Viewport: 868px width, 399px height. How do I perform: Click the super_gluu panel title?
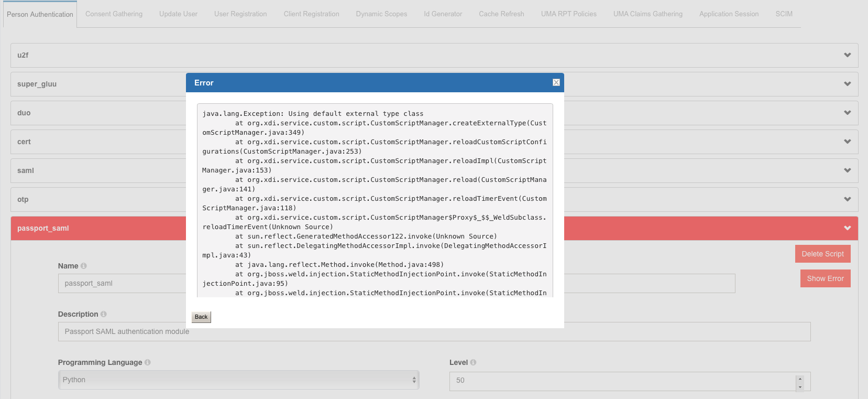tap(37, 84)
